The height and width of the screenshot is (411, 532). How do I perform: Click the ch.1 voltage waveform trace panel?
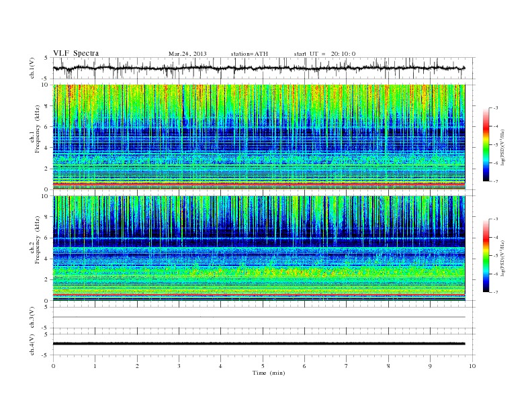click(263, 68)
